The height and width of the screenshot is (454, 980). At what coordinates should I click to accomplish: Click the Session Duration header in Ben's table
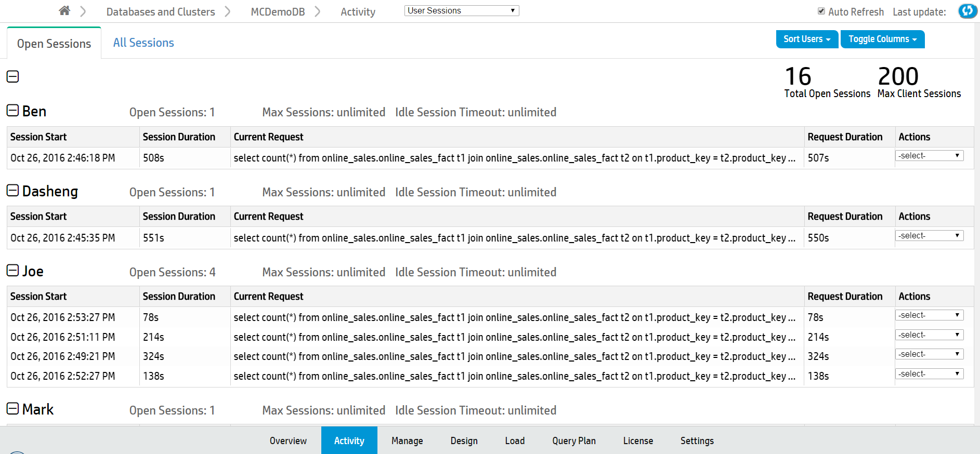click(x=179, y=137)
